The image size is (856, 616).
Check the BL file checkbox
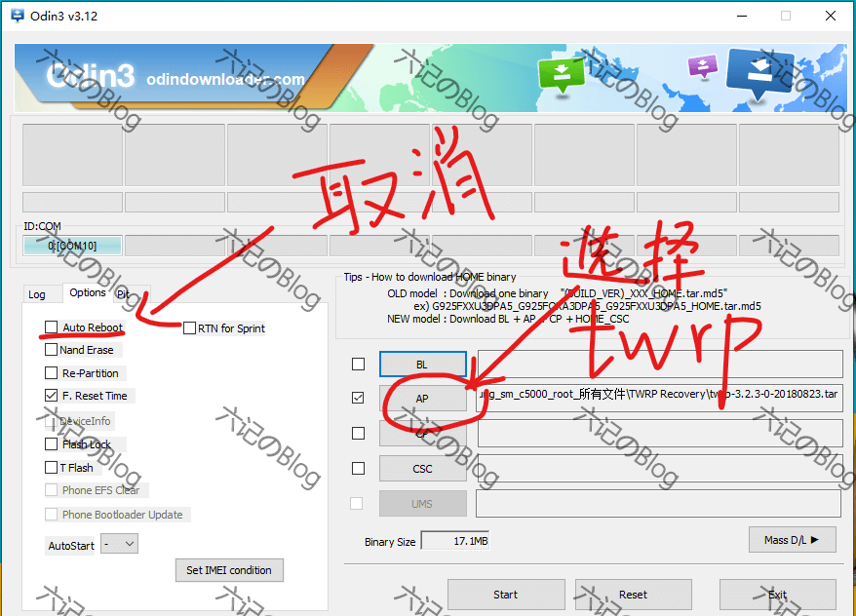click(x=358, y=364)
